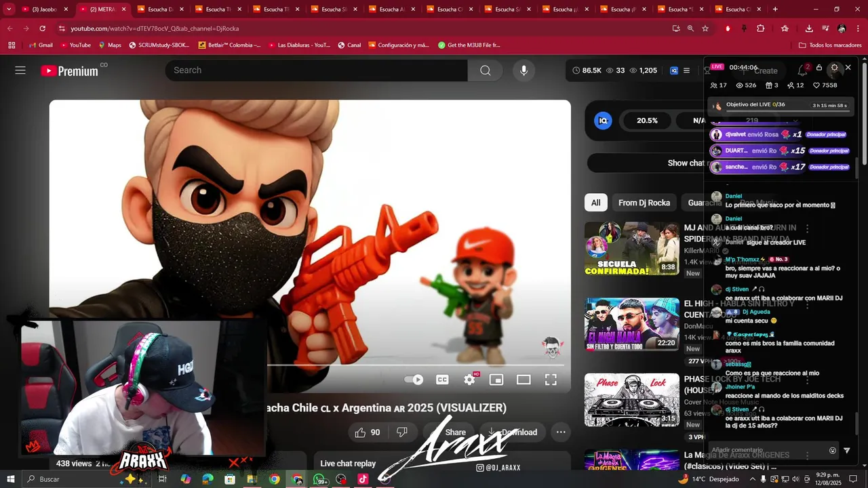Toggle autoplay switch in player
The width and height of the screenshot is (868, 488).
tap(414, 380)
